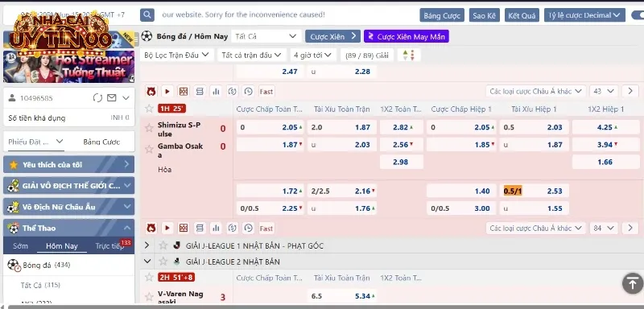Click the Cược Xiên button

click(x=332, y=36)
